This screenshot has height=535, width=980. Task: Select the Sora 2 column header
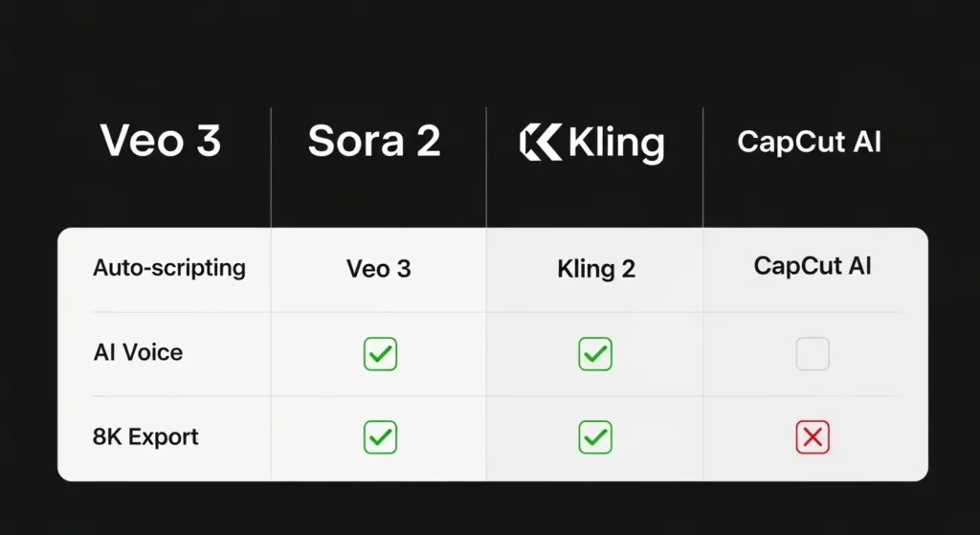[x=374, y=142]
